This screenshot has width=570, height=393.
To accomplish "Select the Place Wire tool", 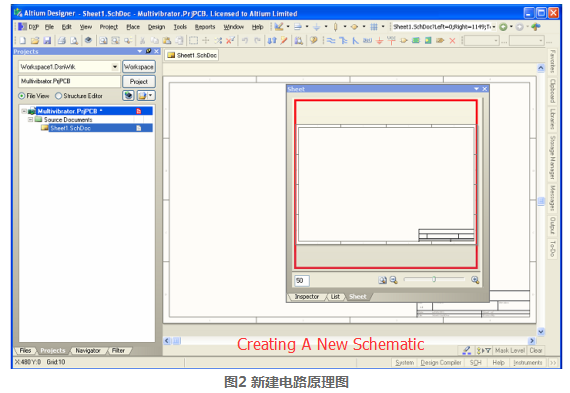I will tap(331, 40).
